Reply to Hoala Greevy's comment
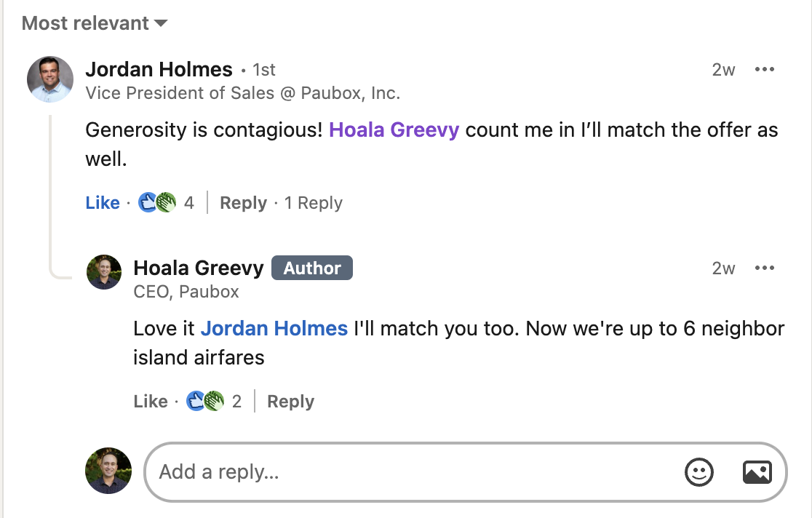Screen dimensions: 812x518 290,402
